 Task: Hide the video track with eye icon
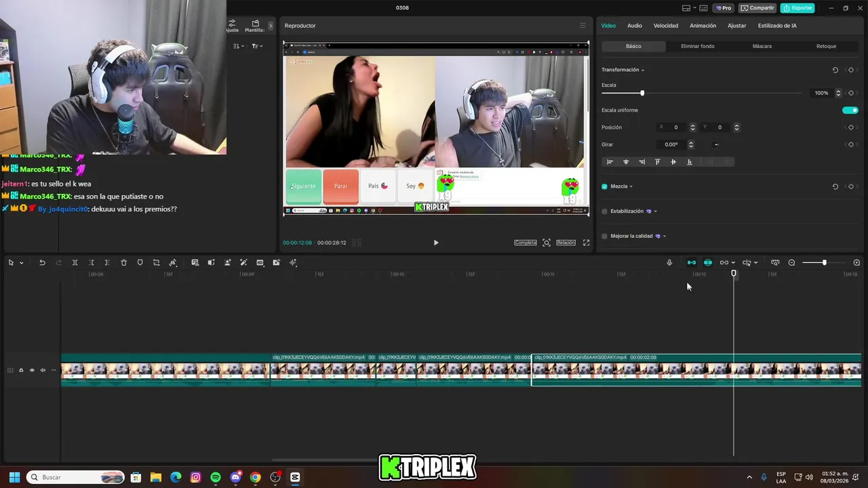pos(32,370)
